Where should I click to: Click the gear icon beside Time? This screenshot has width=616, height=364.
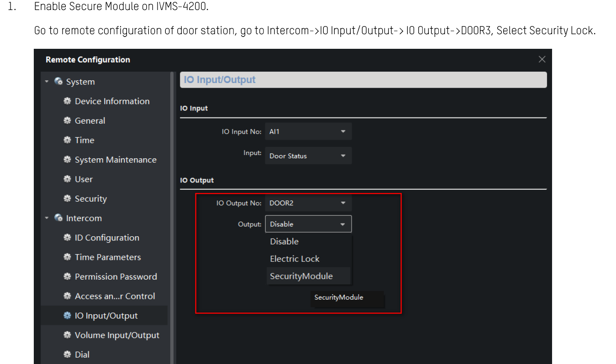pyautogui.click(x=67, y=140)
